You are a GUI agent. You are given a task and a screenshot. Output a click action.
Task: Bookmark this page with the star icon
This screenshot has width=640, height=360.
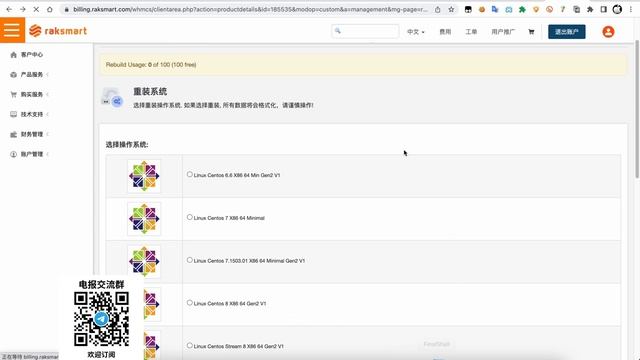click(x=451, y=9)
